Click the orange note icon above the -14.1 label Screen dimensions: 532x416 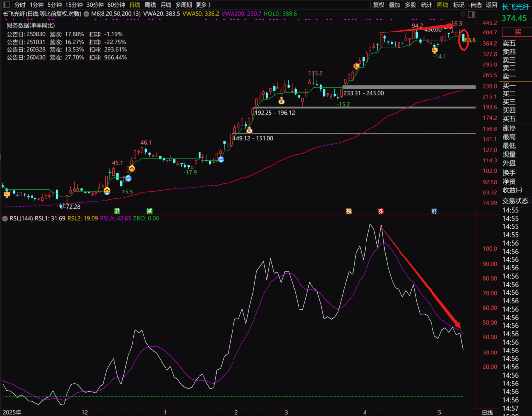coord(434,50)
